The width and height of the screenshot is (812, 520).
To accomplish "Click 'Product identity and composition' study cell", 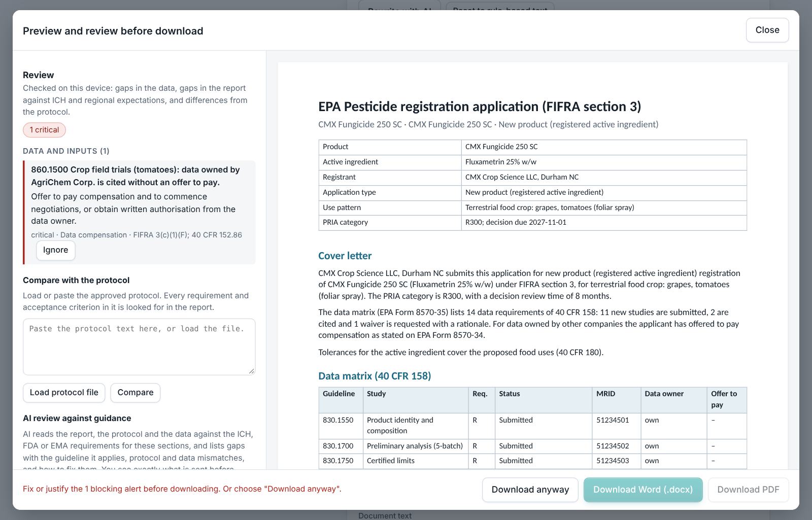I will (x=416, y=426).
